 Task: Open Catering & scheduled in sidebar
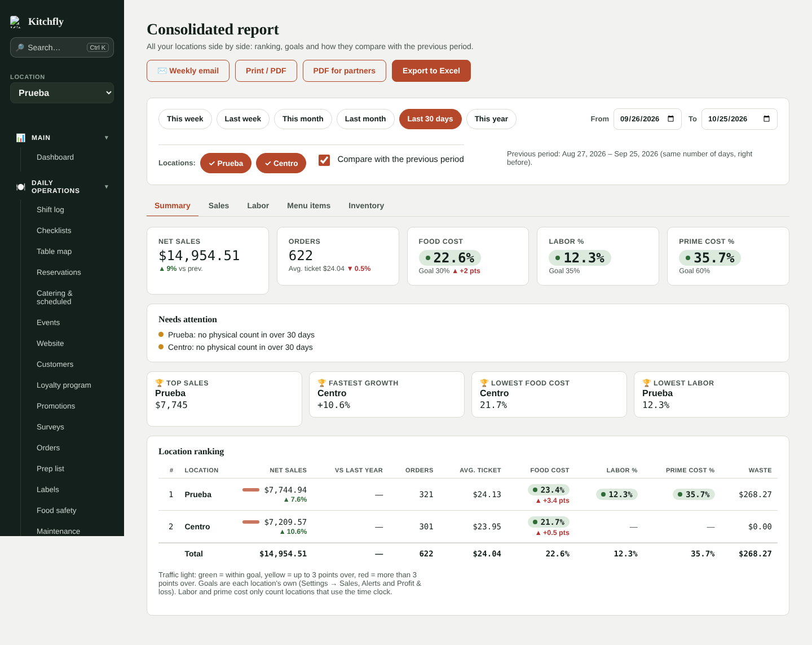point(55,297)
